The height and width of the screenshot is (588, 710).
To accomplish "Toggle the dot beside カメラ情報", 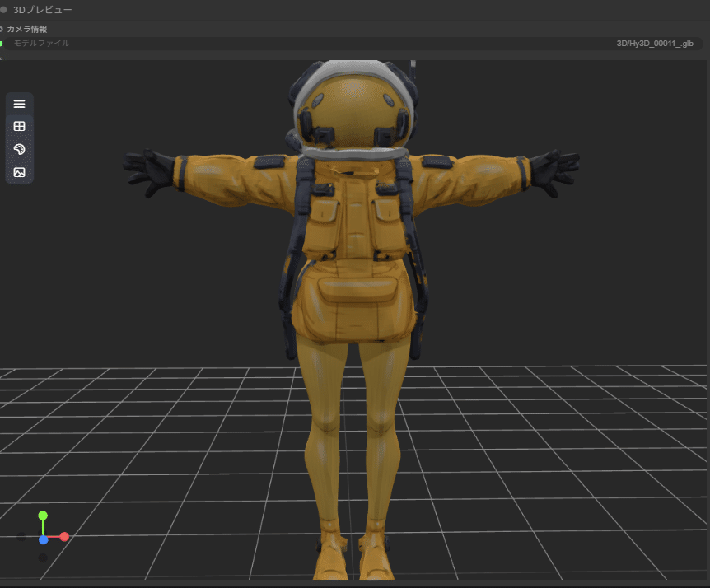I will tap(2, 29).
